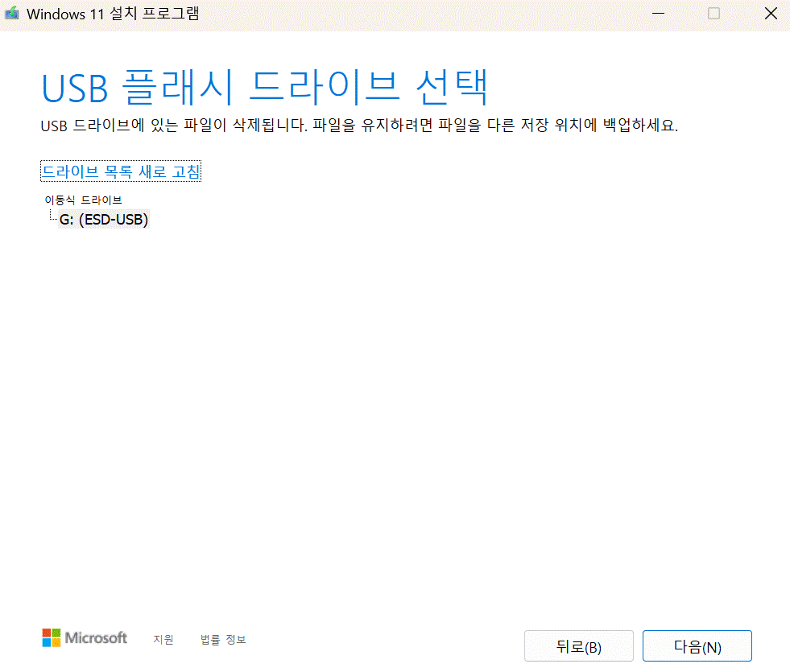Proceed with 다음(N) button
The width and height of the screenshot is (790, 672).
[x=697, y=645]
